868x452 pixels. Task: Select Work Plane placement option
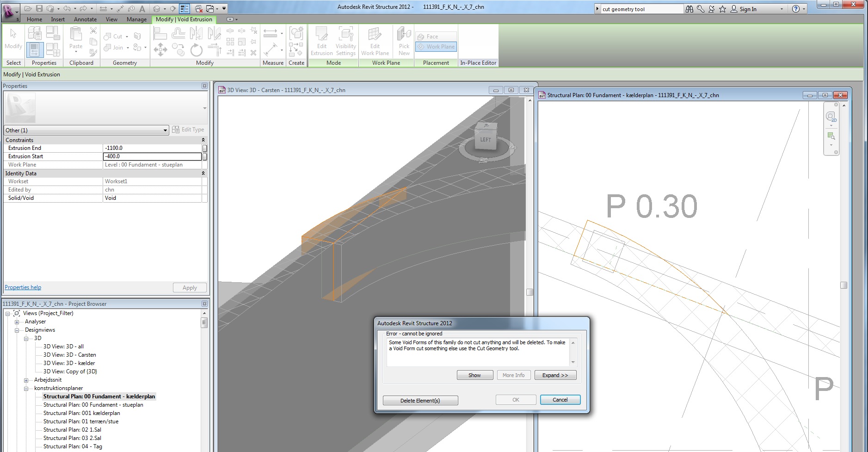[436, 47]
